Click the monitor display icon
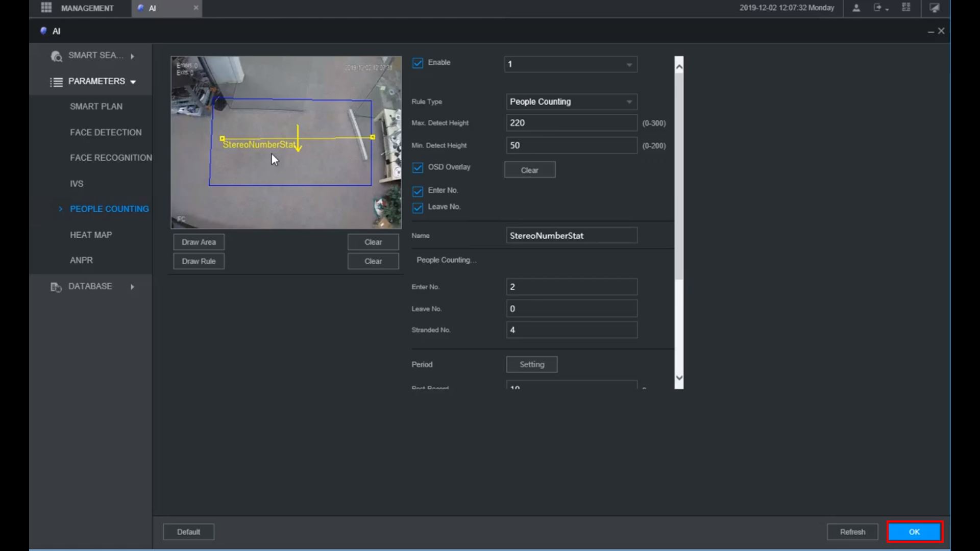This screenshot has width=980, height=551. (x=935, y=8)
